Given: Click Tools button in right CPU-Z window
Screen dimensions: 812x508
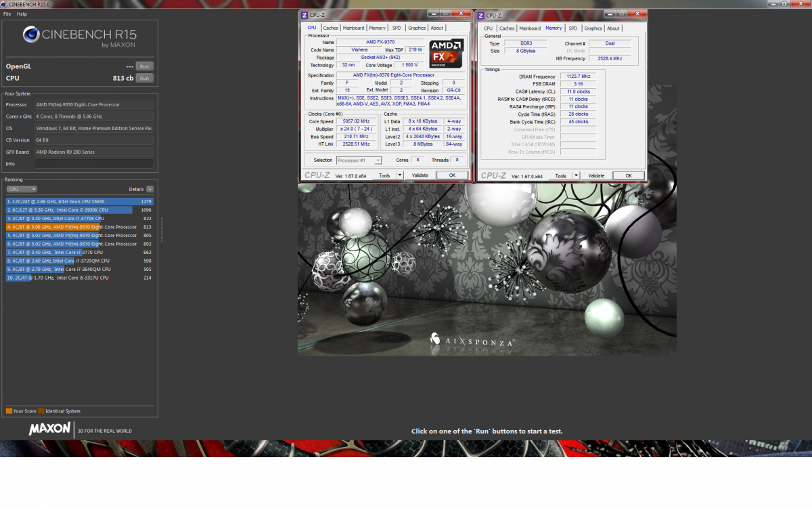Looking at the screenshot, I should (560, 175).
